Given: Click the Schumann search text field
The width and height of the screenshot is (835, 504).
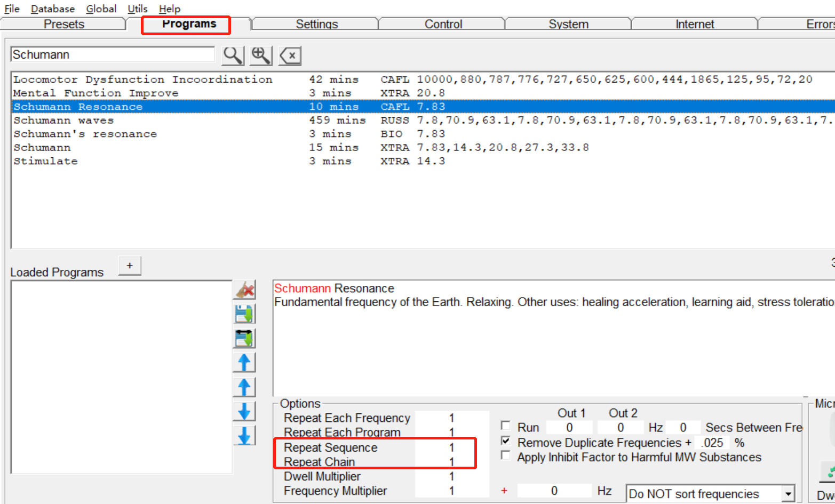Looking at the screenshot, I should coord(112,54).
